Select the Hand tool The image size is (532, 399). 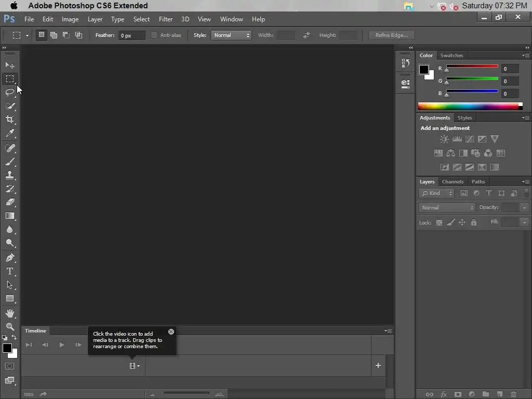10,313
